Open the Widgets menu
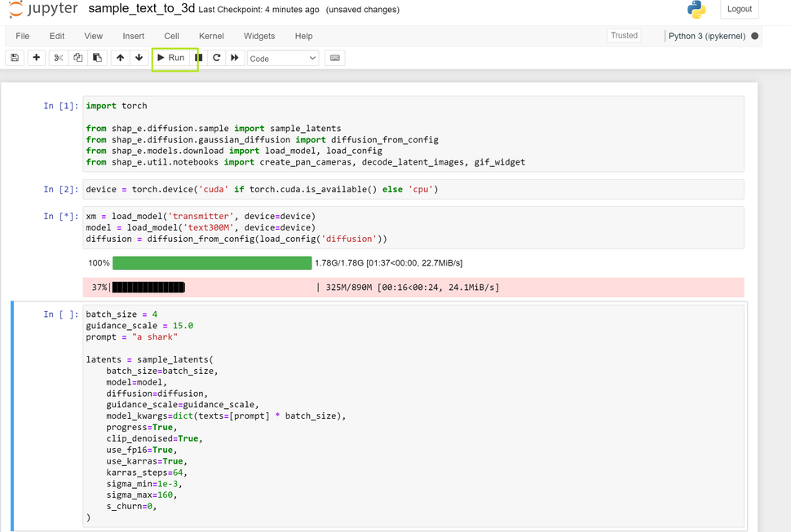791x532 pixels. coord(259,37)
